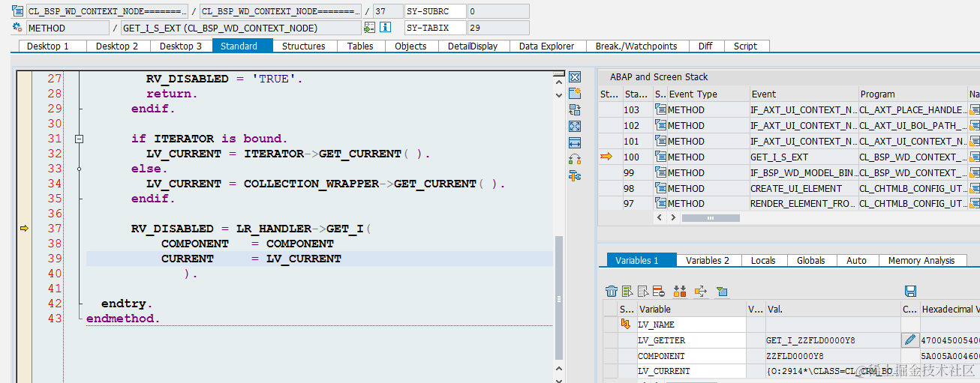This screenshot has width=980, height=383.
Task: Click the LV_CURRENT variable name cell
Action: click(690, 371)
